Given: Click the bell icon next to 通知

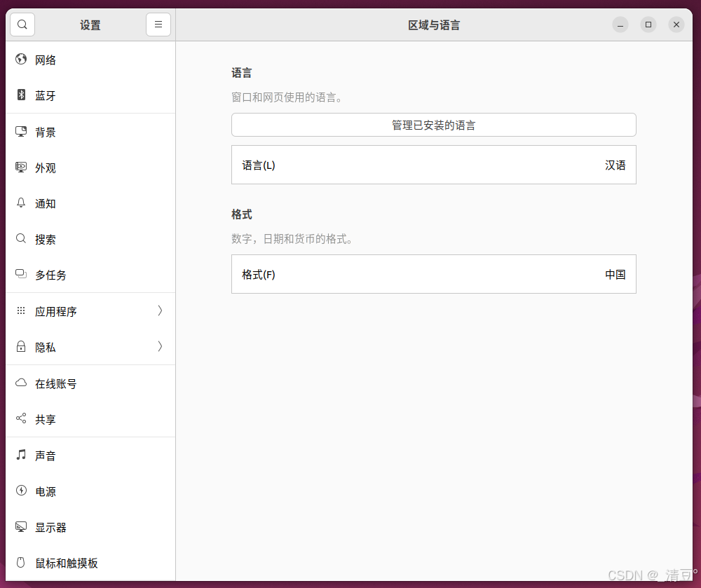Looking at the screenshot, I should point(21,203).
